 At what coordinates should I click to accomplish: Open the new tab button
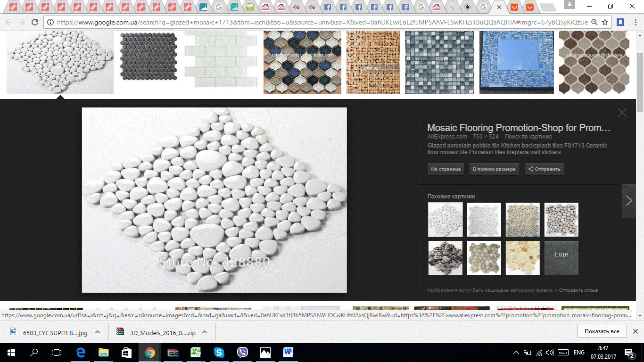click(x=547, y=7)
